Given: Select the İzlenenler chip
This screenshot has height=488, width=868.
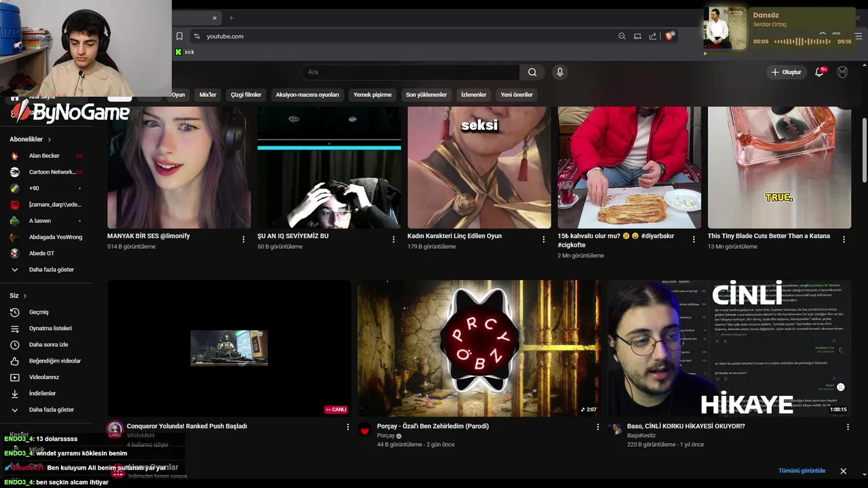Looking at the screenshot, I should (473, 95).
